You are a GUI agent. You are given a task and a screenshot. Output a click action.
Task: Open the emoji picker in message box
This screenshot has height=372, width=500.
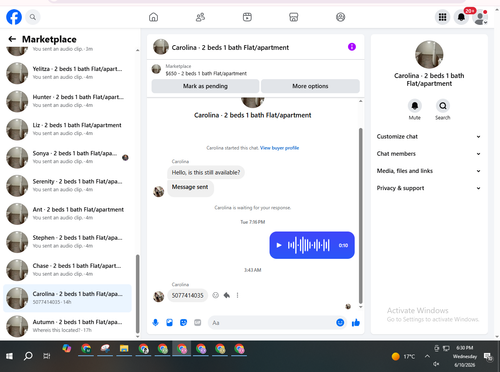coord(340,322)
